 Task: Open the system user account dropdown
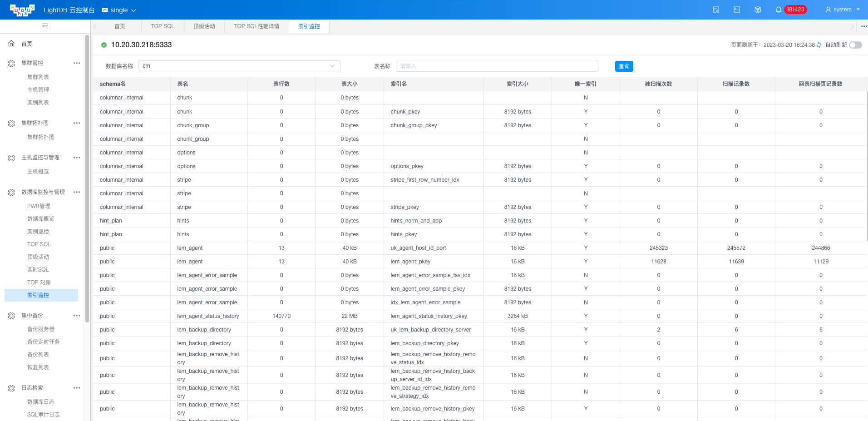[843, 10]
